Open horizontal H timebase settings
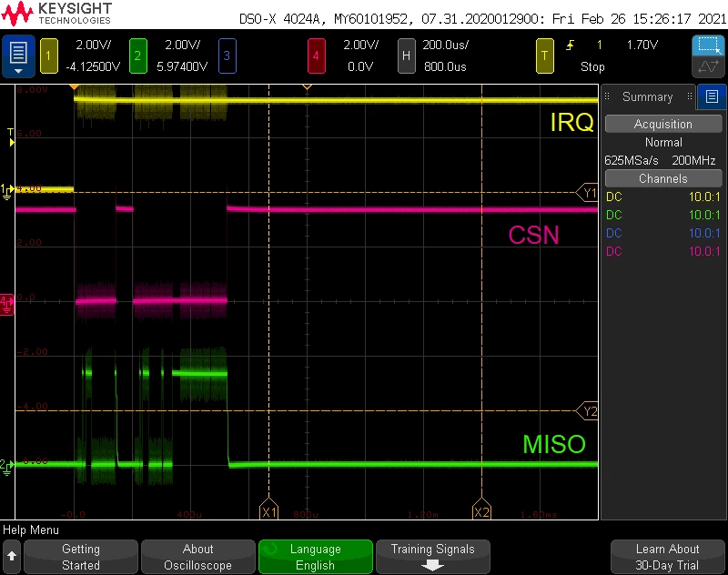728x575 pixels. pos(406,56)
